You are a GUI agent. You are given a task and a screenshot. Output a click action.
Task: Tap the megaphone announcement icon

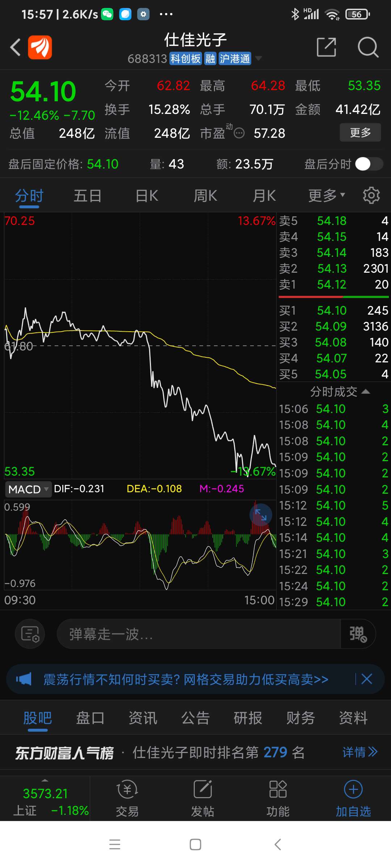pos(24,679)
